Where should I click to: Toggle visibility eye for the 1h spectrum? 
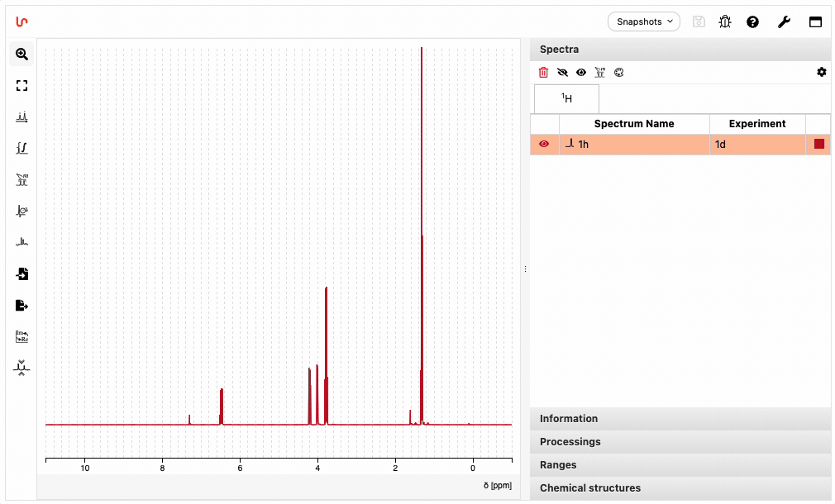pyautogui.click(x=544, y=145)
